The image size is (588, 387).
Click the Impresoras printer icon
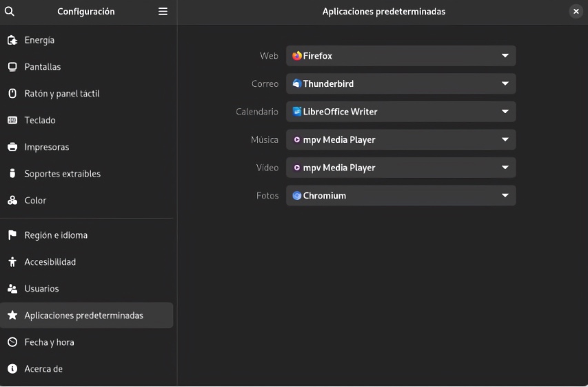(x=12, y=147)
